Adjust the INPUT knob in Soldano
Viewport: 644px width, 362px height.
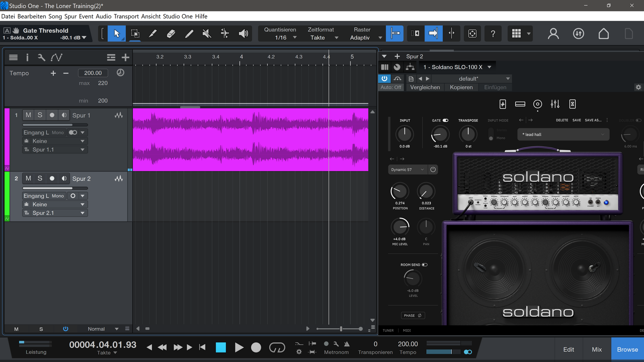pyautogui.click(x=405, y=134)
